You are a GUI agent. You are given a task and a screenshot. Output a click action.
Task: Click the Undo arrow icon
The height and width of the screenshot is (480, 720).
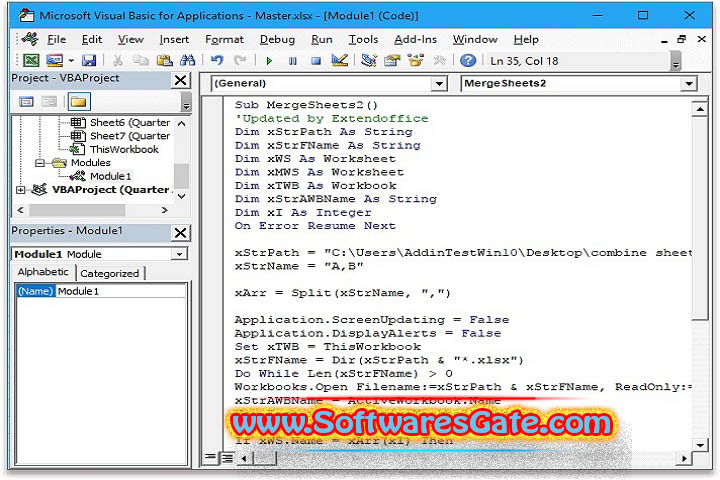pos(217,61)
